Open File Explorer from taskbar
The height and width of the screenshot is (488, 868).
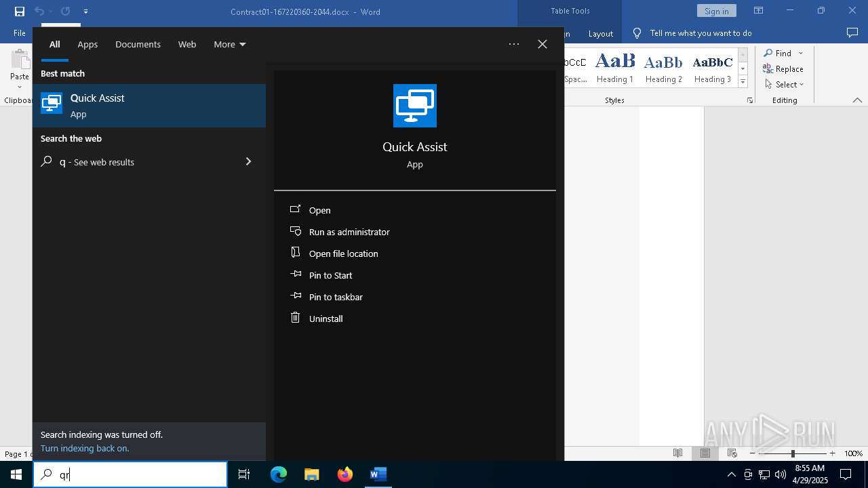pos(312,474)
